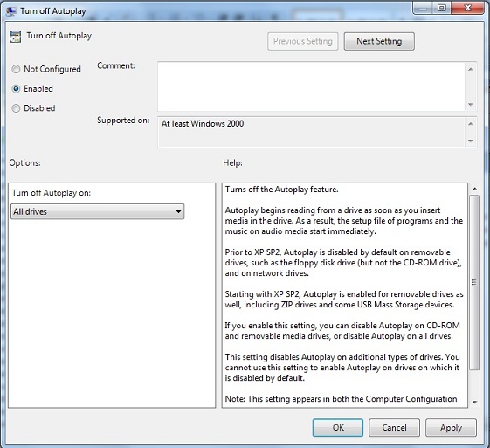This screenshot has height=448, width=490.
Task: Click Help pane scroll down arrow
Action: point(474,402)
